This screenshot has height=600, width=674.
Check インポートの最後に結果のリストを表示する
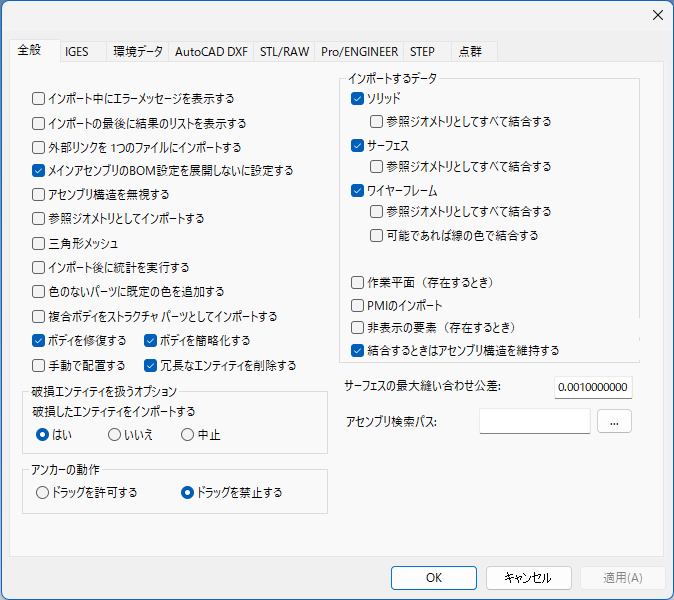[x=38, y=123]
